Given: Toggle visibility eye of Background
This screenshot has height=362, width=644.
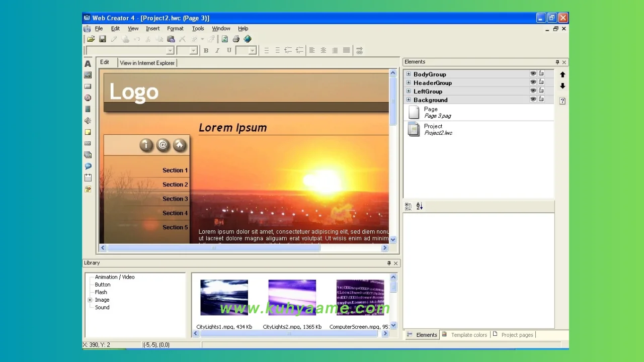Looking at the screenshot, I should pos(533,99).
